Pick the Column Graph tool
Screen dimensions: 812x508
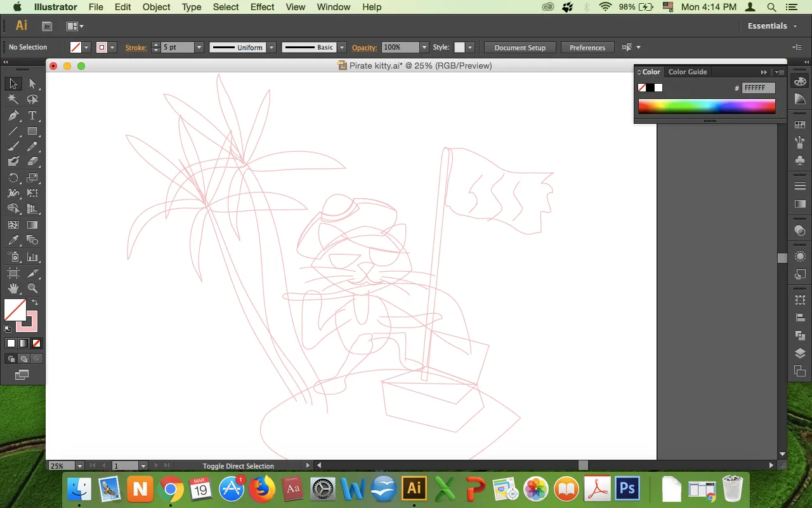[33, 257]
